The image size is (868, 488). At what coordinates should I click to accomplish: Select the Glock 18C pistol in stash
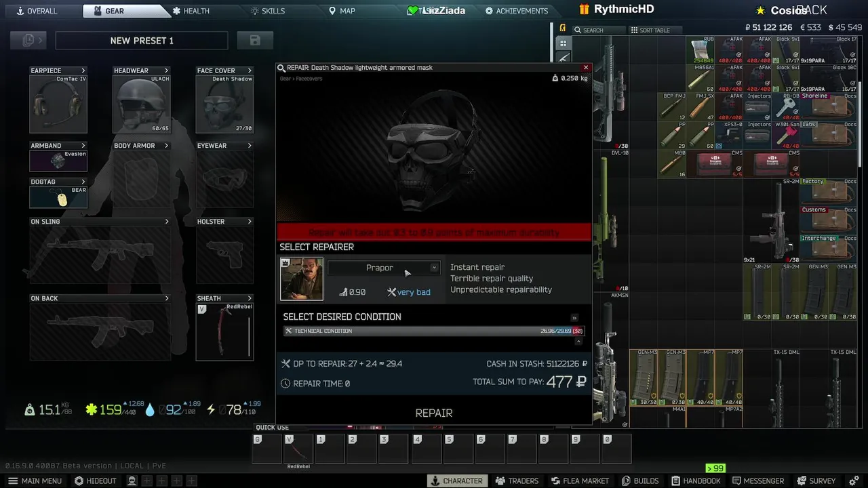(x=829, y=79)
